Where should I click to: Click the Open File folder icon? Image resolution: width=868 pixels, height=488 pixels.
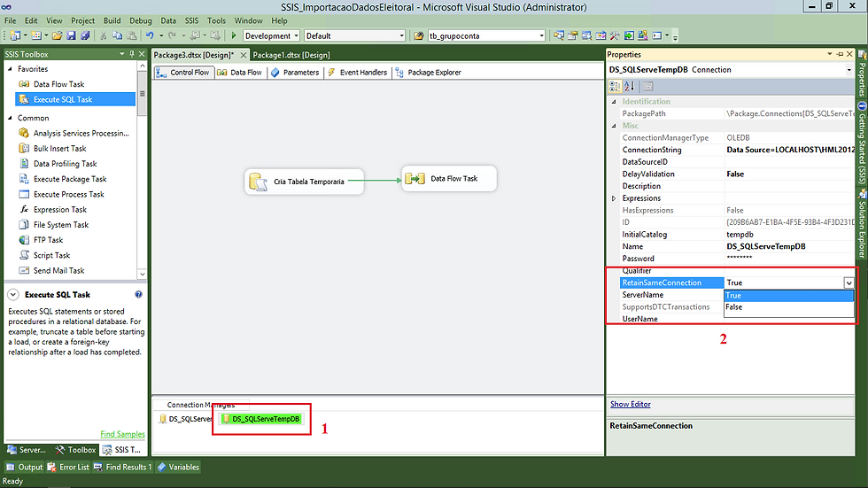[57, 35]
